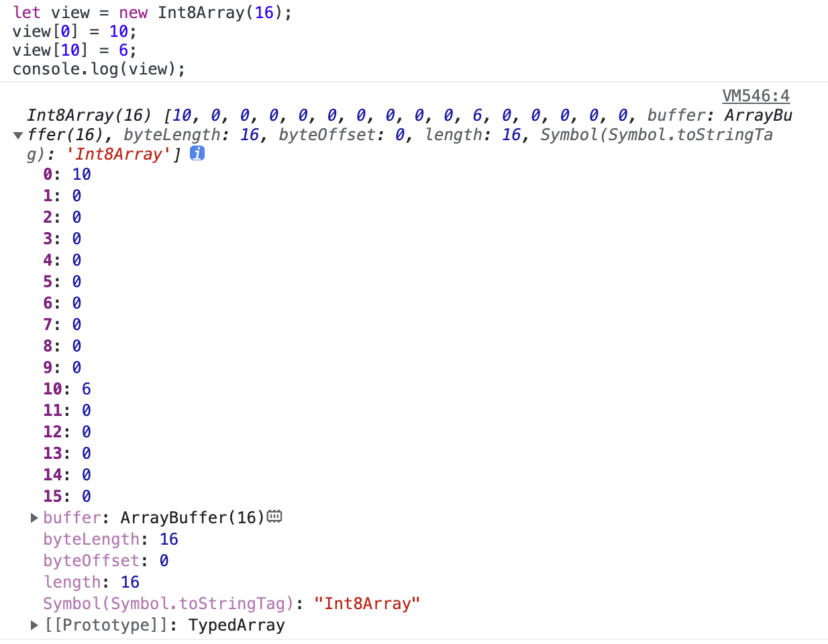Click the 'length: 16' property row
This screenshot has width=828, height=644.
tap(91, 582)
